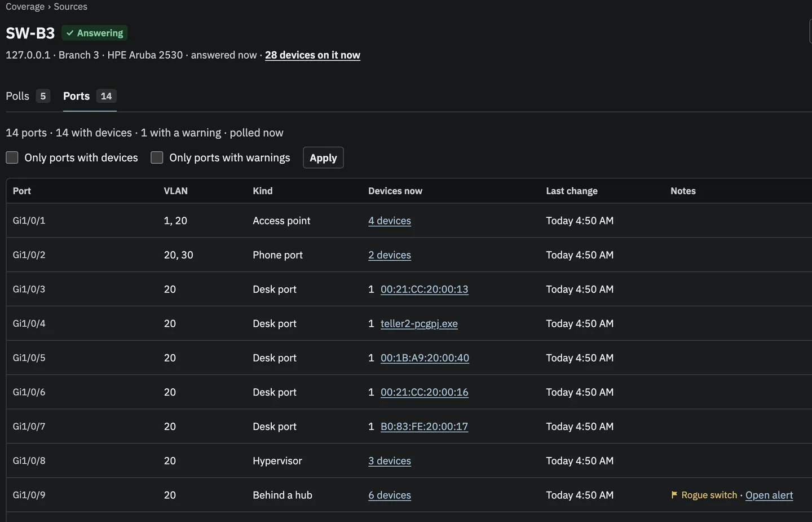Click the Hypervisor kind cell
The height and width of the screenshot is (522, 812).
277,461
